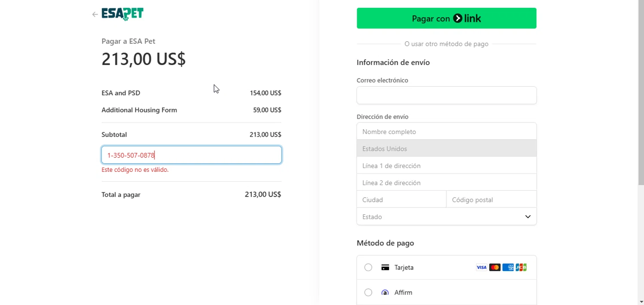The image size is (644, 305).
Task: Select the Affirm payment radio button
Action: pos(368,293)
